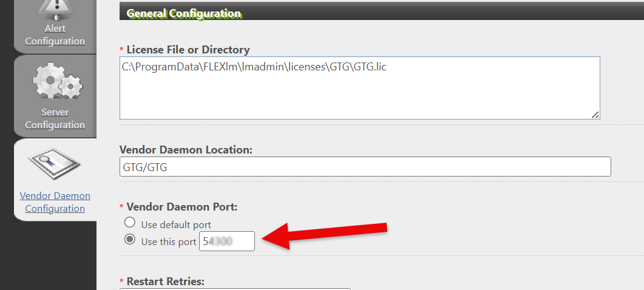Click the Restart Retries label
The height and width of the screenshot is (290, 644).
point(165,282)
